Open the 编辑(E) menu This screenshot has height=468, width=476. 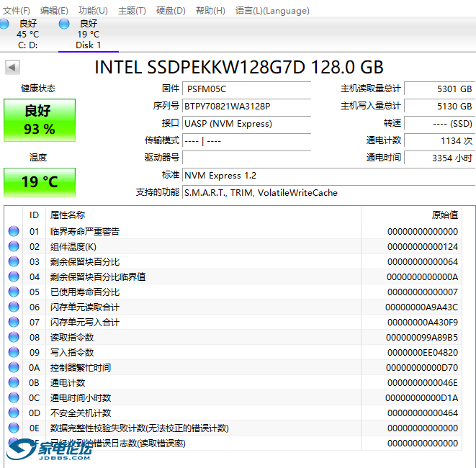54,11
